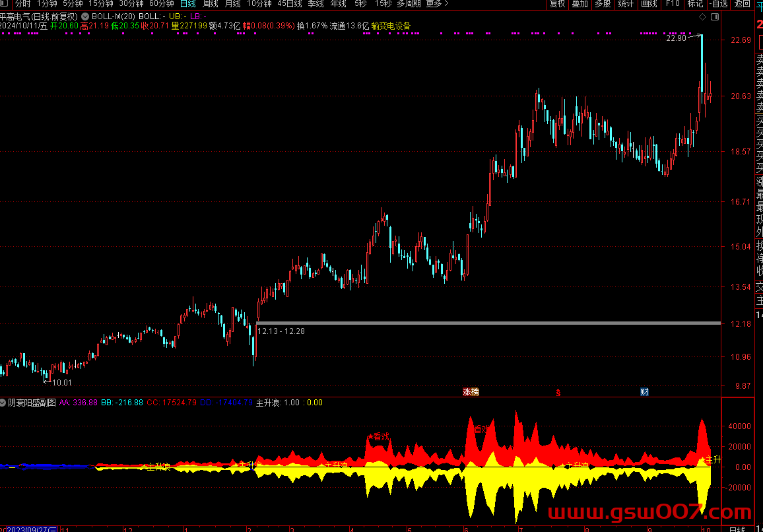Click the 12.13 - 12.28 gap label
Screen dimensions: 763x532
point(281,331)
